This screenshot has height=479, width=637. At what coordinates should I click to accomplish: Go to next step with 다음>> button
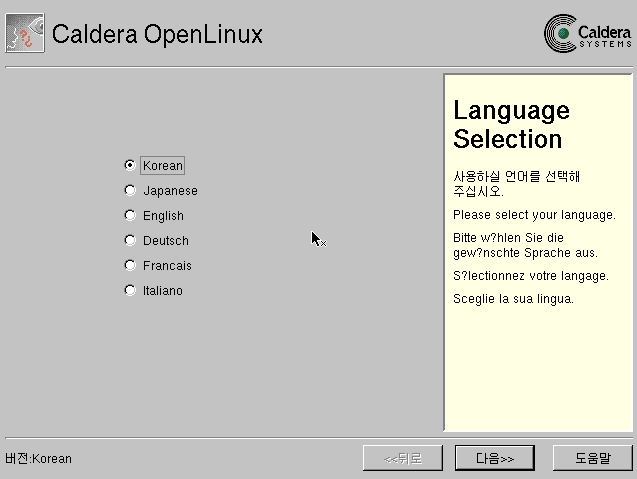click(x=494, y=458)
